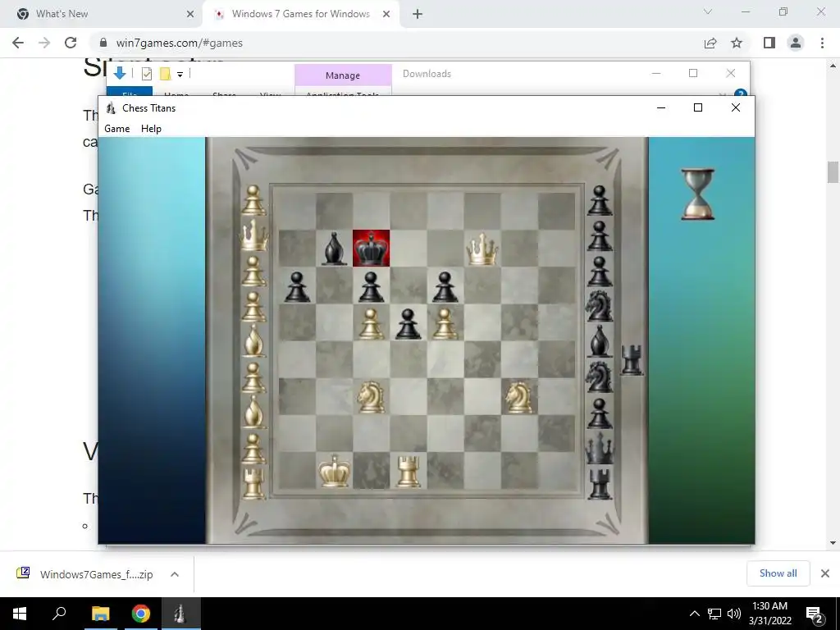Viewport: 840px width, 630px height.
Task: Open network settings from the system tray
Action: coord(714,614)
